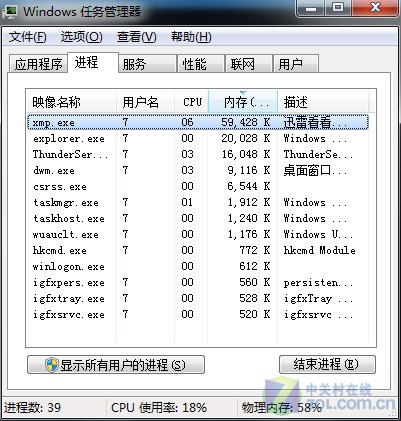The image size is (401, 421).
Task: Click the Task Manager title bar icon
Action: click(x=9, y=12)
